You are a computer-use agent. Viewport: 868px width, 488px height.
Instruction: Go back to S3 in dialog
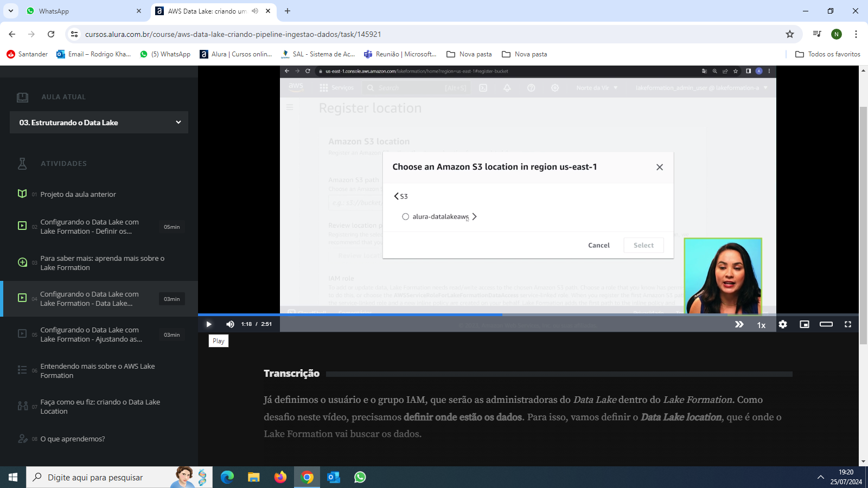click(x=401, y=196)
